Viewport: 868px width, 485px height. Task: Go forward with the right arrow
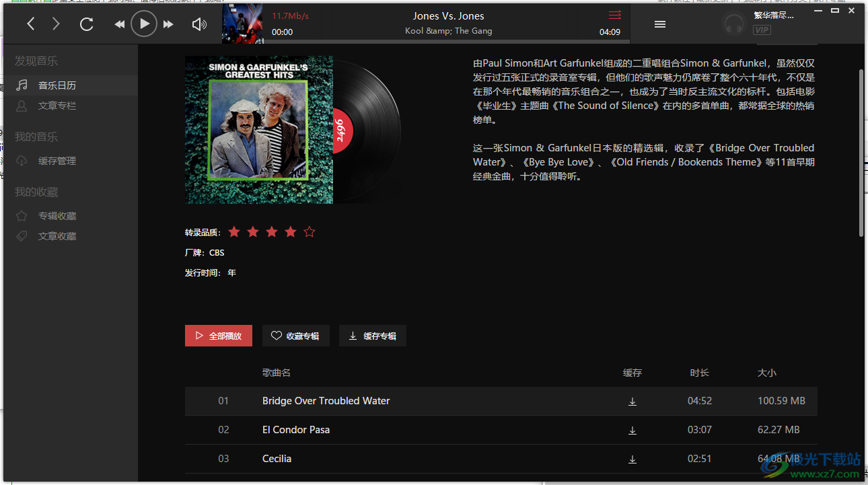pyautogui.click(x=56, y=24)
